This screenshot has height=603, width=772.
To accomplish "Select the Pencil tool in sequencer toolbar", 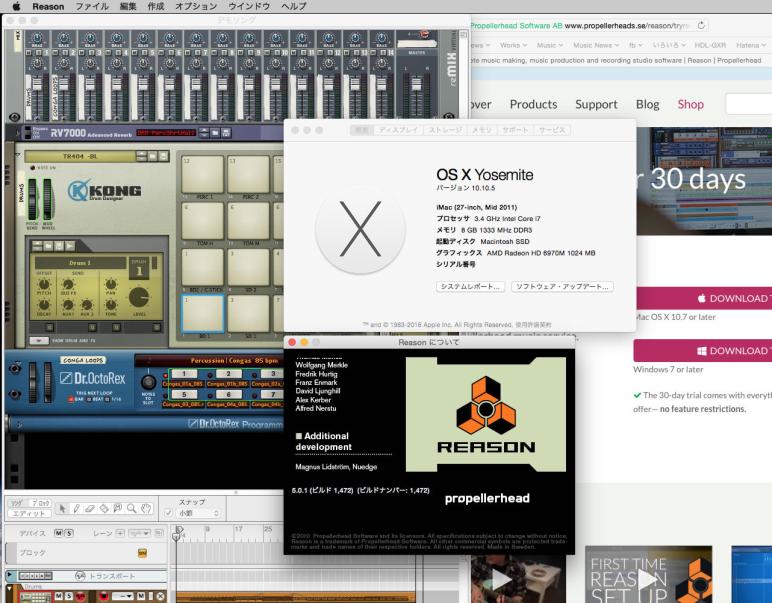I will pyautogui.click(x=76, y=508).
